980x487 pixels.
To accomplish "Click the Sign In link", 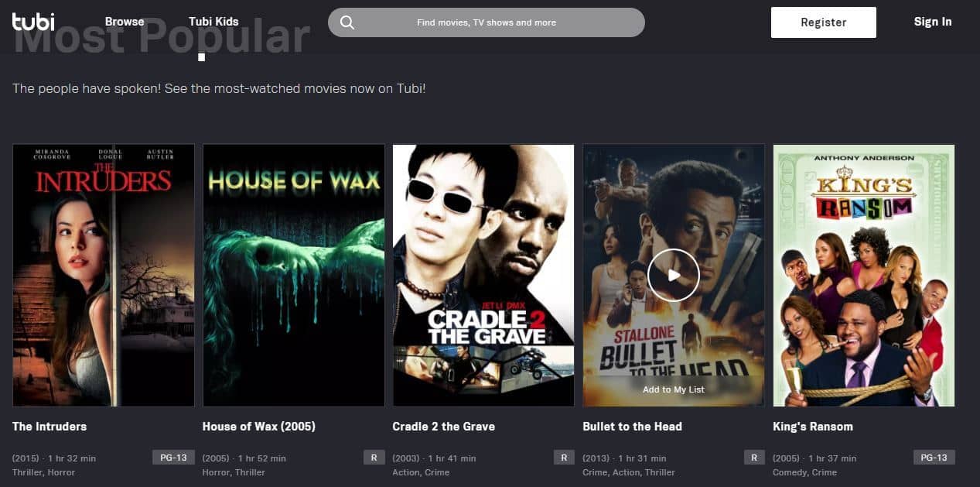I will click(933, 22).
